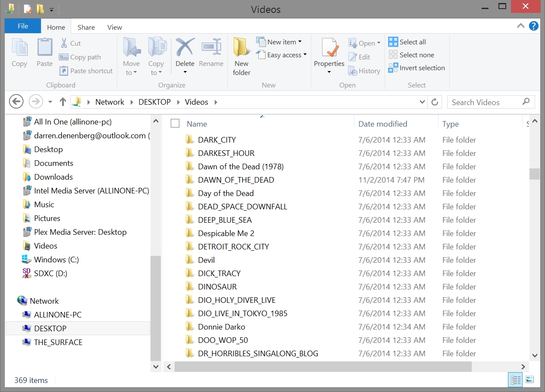The image size is (545, 392).
Task: Click Invert selection in ribbon
Action: (417, 68)
